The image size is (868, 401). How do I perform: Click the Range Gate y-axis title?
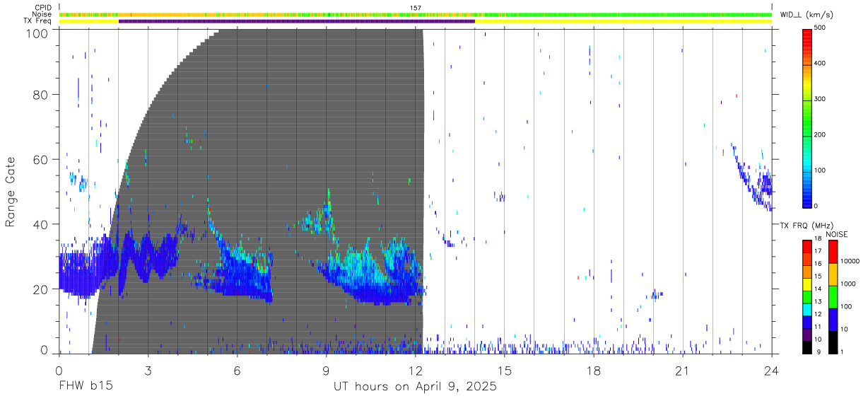[11, 192]
